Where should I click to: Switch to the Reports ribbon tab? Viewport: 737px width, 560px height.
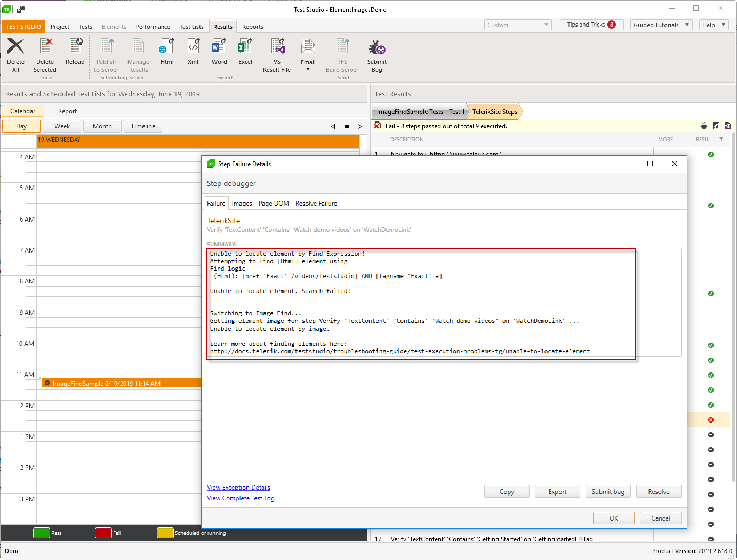[x=253, y=27]
